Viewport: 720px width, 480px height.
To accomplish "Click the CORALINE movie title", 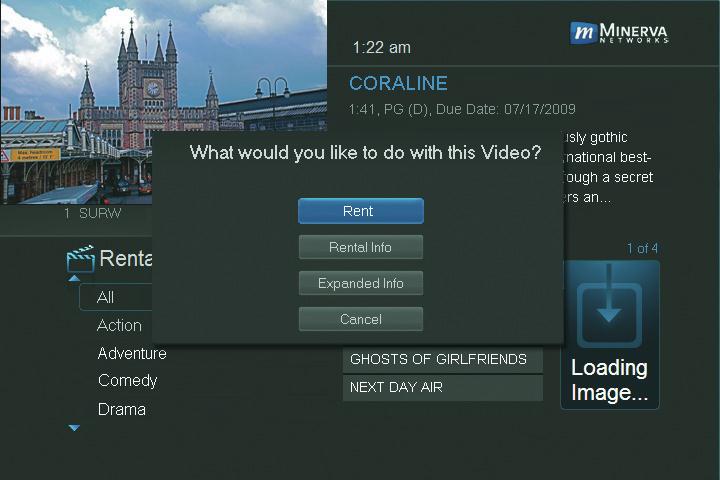I will 398,84.
